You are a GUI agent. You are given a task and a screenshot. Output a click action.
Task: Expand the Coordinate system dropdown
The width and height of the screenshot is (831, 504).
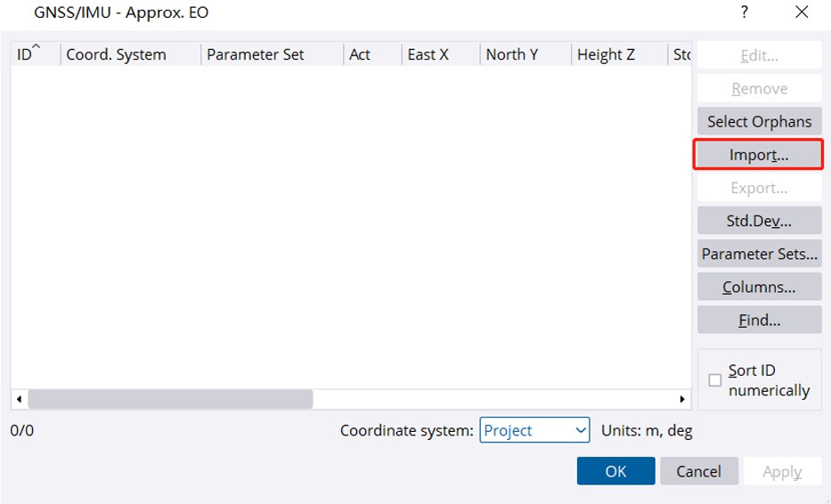(534, 430)
